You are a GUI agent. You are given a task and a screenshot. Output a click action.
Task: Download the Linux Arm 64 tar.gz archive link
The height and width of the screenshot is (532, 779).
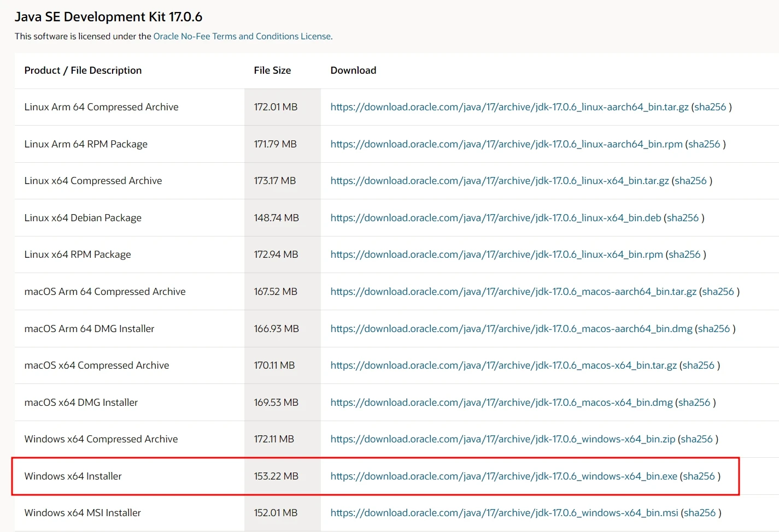(509, 107)
